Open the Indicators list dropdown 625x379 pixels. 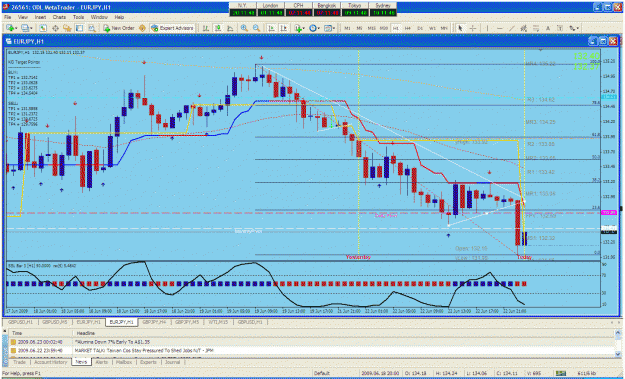pyautogui.click(x=300, y=28)
